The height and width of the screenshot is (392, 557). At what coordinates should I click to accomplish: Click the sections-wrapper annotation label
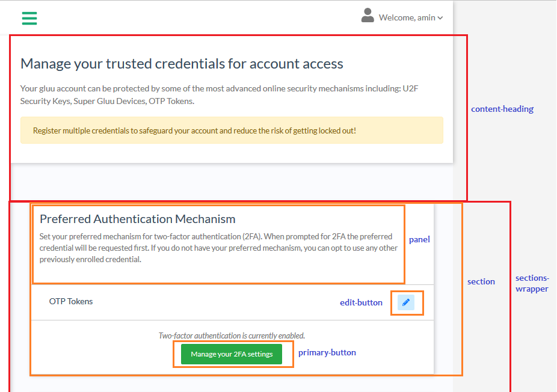pyautogui.click(x=532, y=283)
